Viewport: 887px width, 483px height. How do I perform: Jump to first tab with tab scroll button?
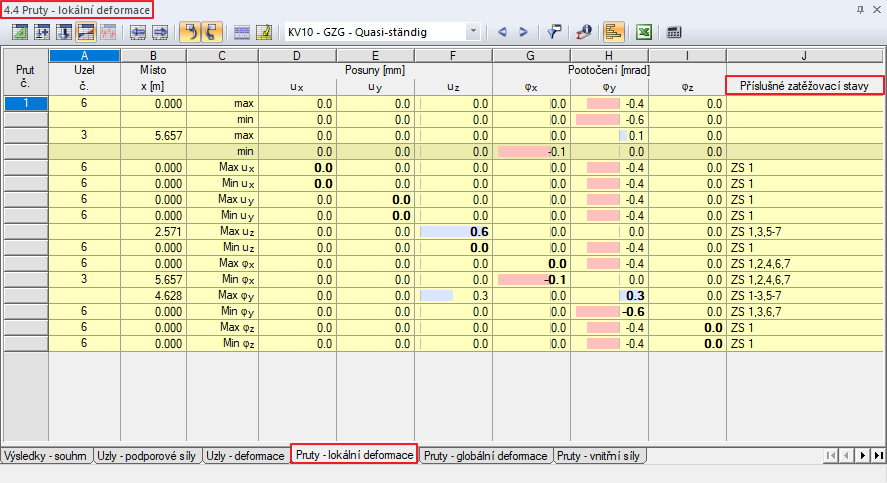pyautogui.click(x=830, y=455)
